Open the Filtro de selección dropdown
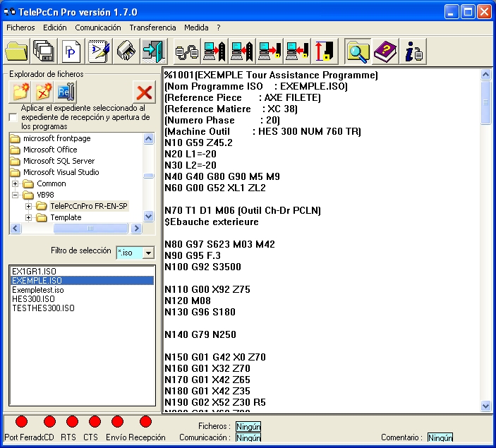496x448 pixels. point(148,253)
